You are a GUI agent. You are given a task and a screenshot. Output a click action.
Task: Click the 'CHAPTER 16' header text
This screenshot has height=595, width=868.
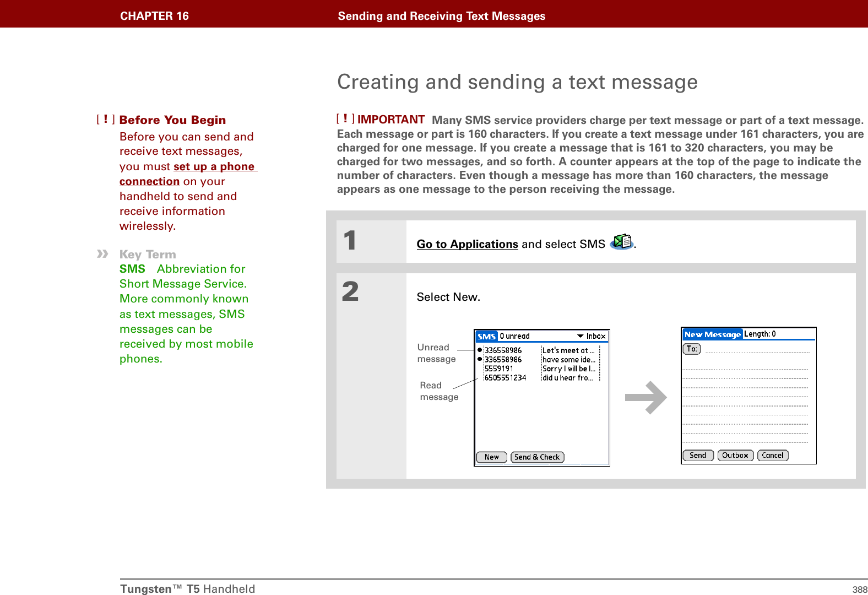tap(154, 16)
